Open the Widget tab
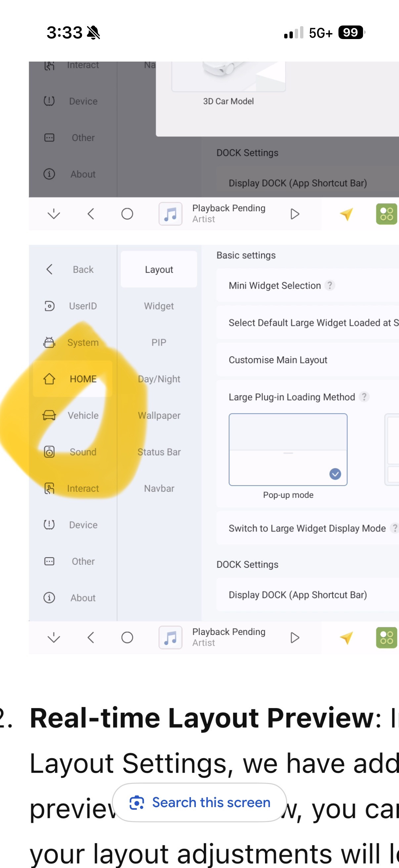The height and width of the screenshot is (868, 399). (x=159, y=306)
